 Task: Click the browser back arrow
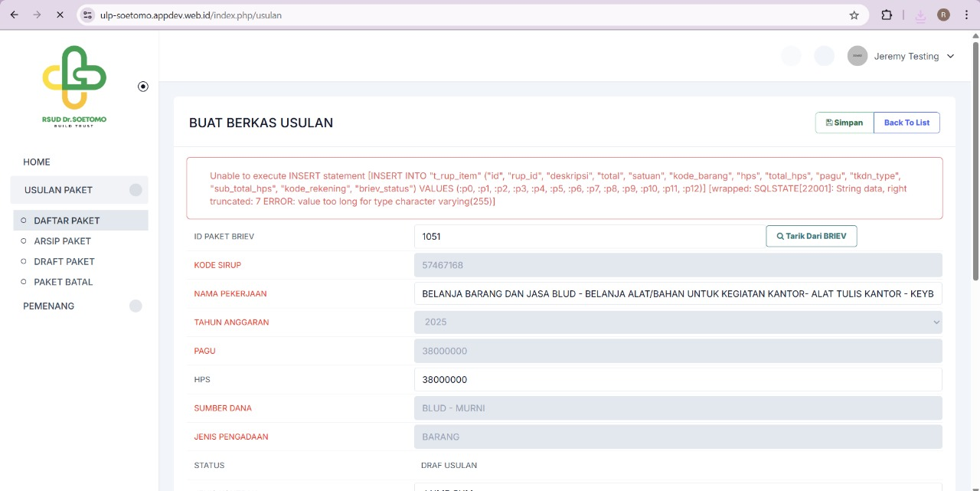15,15
